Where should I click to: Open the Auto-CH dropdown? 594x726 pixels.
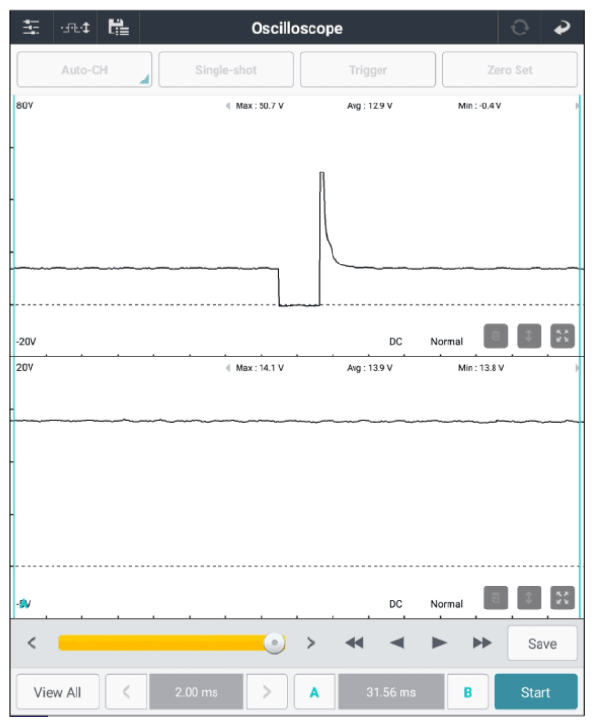(84, 69)
